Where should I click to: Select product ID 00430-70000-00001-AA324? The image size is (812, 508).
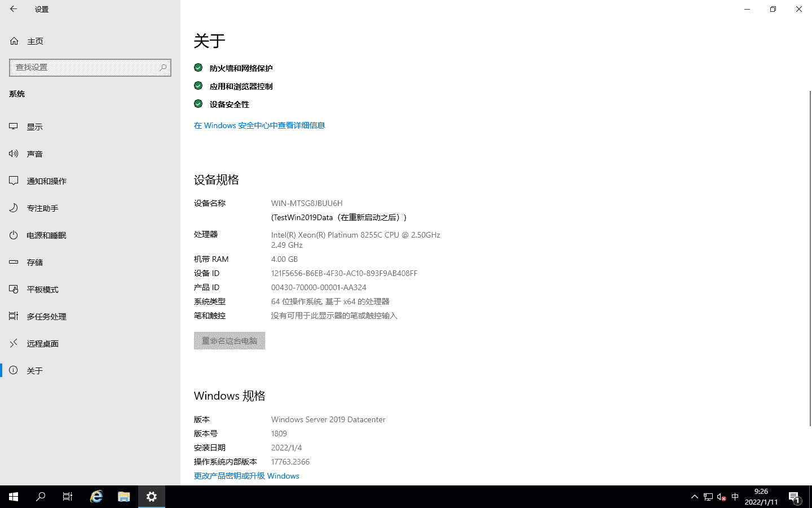[x=319, y=287]
